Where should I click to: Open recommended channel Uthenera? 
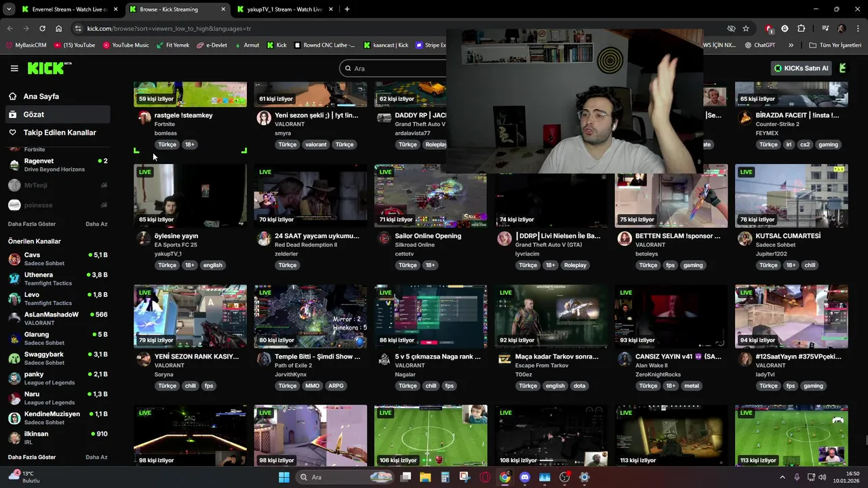pyautogui.click(x=58, y=279)
